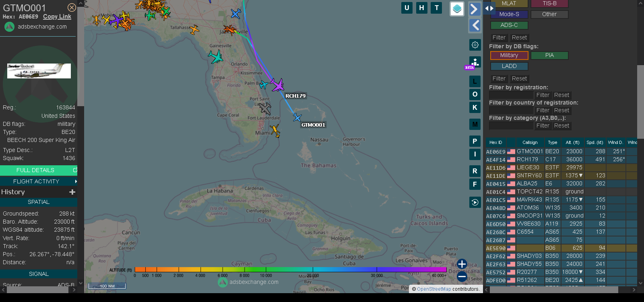Expand the FLIGHT ACTIVITY section
The image size is (644, 302).
click(x=39, y=181)
